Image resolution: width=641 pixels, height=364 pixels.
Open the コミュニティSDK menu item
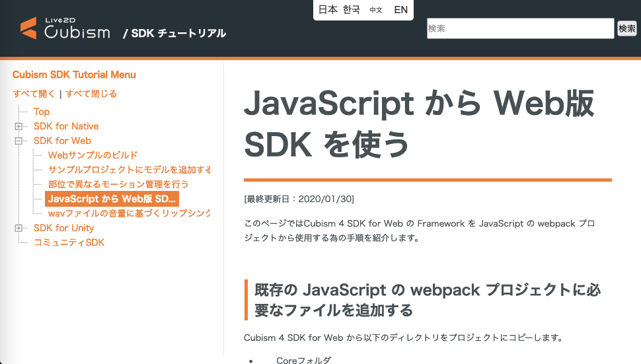(x=69, y=242)
